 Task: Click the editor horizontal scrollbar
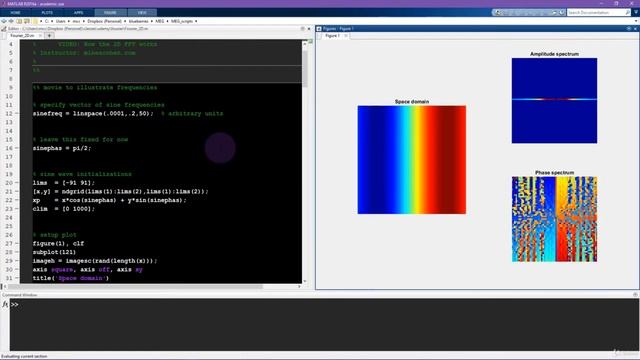coord(135,287)
